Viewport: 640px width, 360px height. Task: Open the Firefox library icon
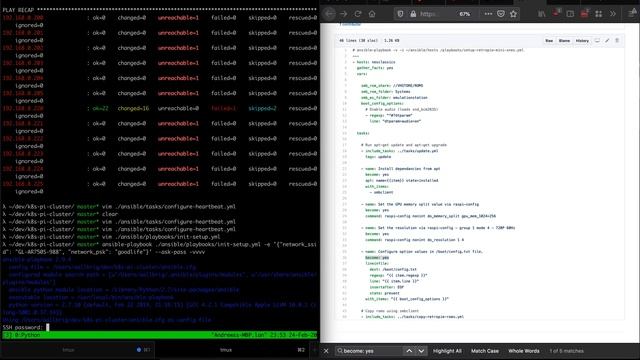[542, 14]
